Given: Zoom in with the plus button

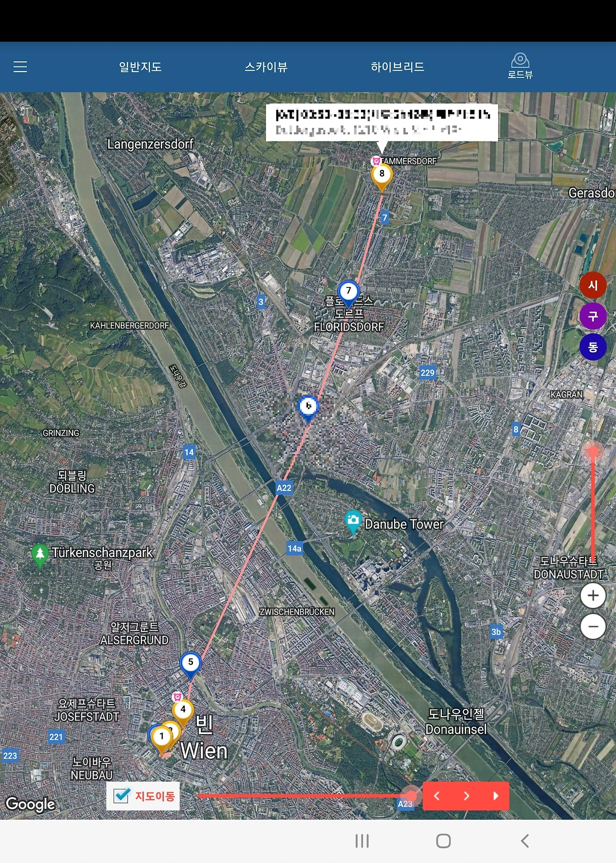Looking at the screenshot, I should pyautogui.click(x=593, y=596).
